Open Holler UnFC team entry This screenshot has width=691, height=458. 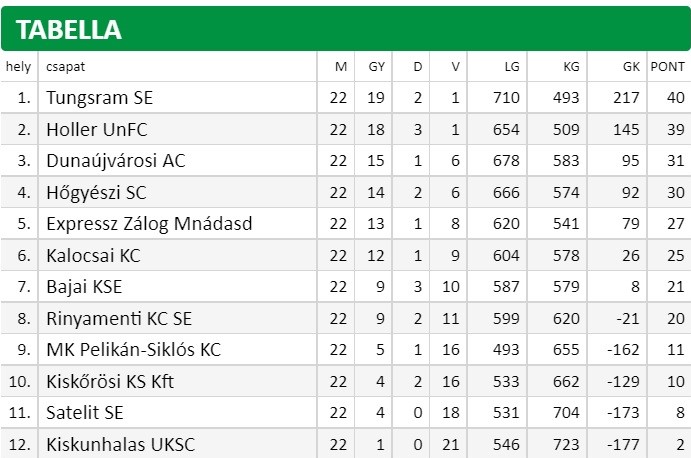coord(97,130)
